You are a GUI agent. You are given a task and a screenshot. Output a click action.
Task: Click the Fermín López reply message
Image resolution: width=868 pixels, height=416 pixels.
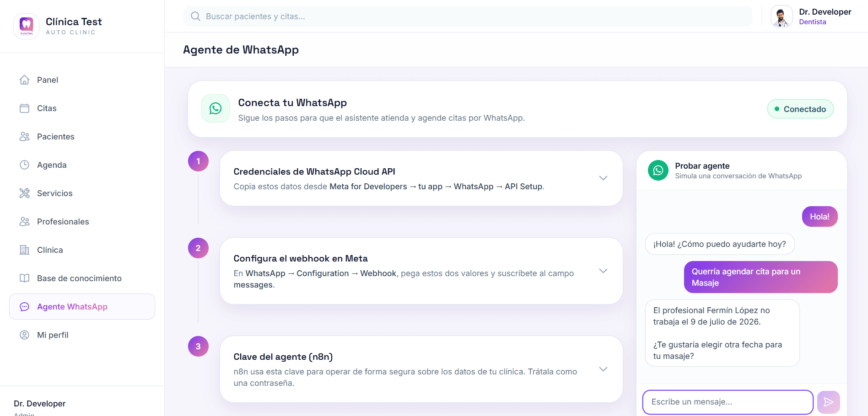pyautogui.click(x=722, y=333)
